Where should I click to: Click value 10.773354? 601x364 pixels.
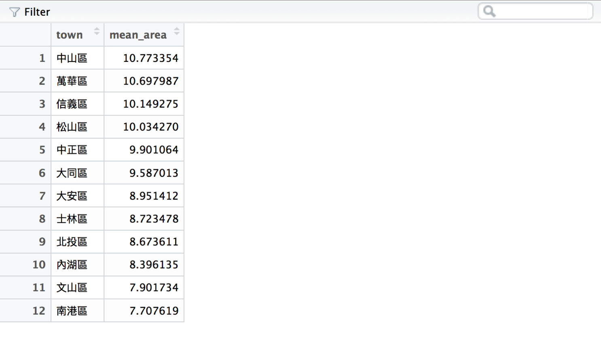151,58
